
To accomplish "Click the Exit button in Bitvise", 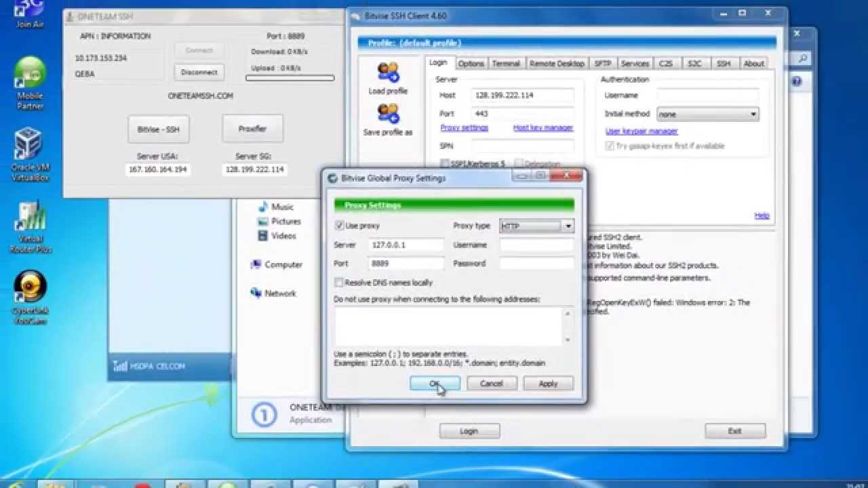I will (x=735, y=431).
